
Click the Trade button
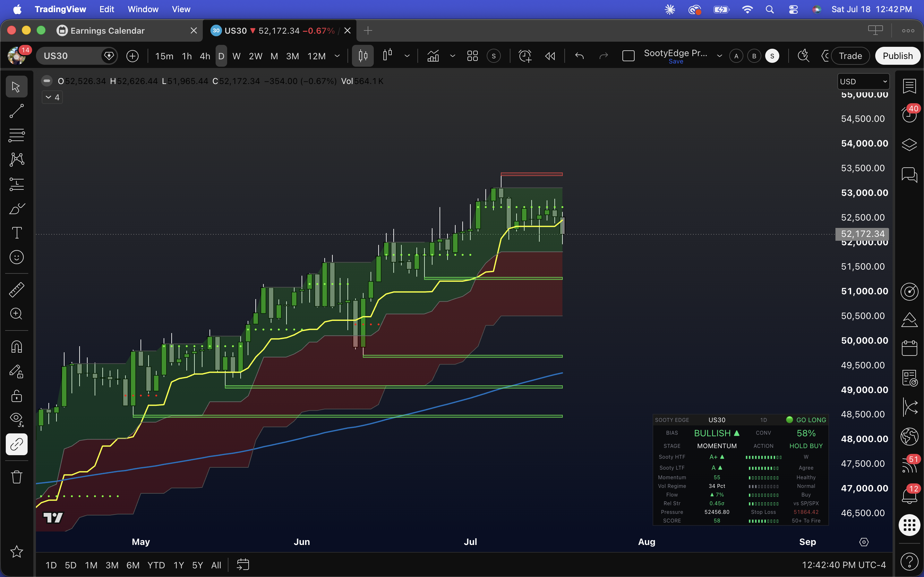pyautogui.click(x=850, y=56)
